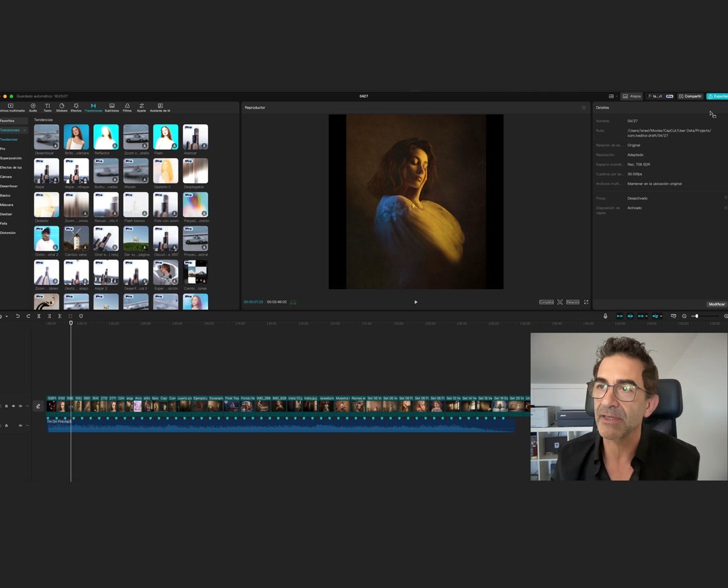Select the Efectos de luz category
The image size is (728, 588).
[11, 167]
